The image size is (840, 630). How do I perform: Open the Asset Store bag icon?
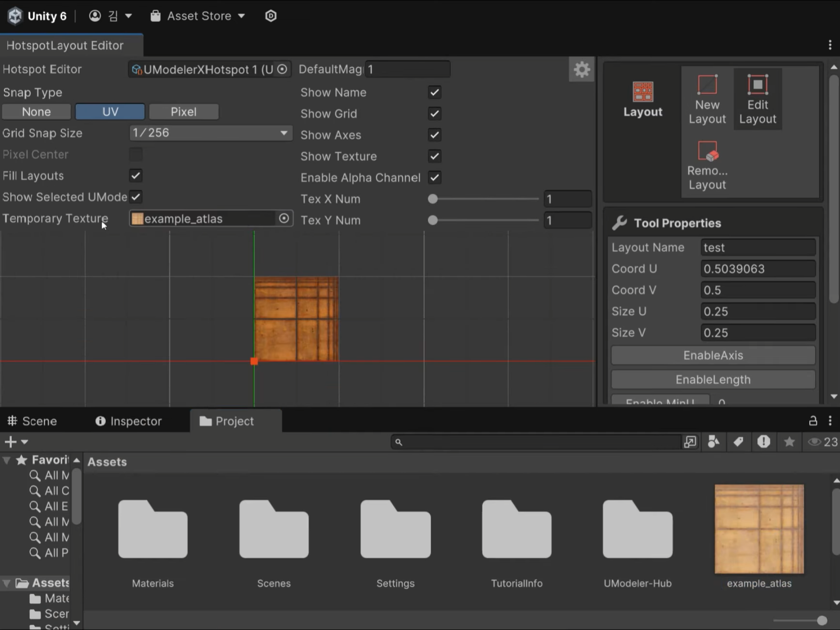[x=155, y=16]
